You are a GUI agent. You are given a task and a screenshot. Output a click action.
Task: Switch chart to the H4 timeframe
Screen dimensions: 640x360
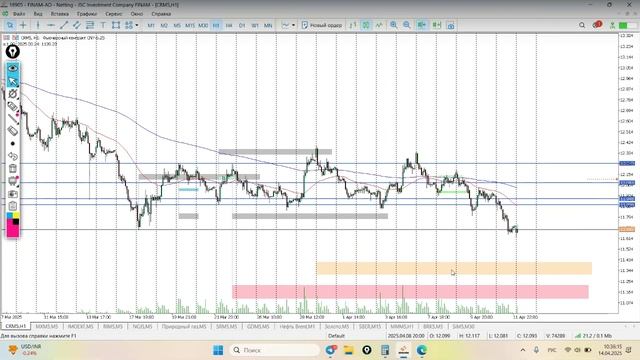click(229, 25)
